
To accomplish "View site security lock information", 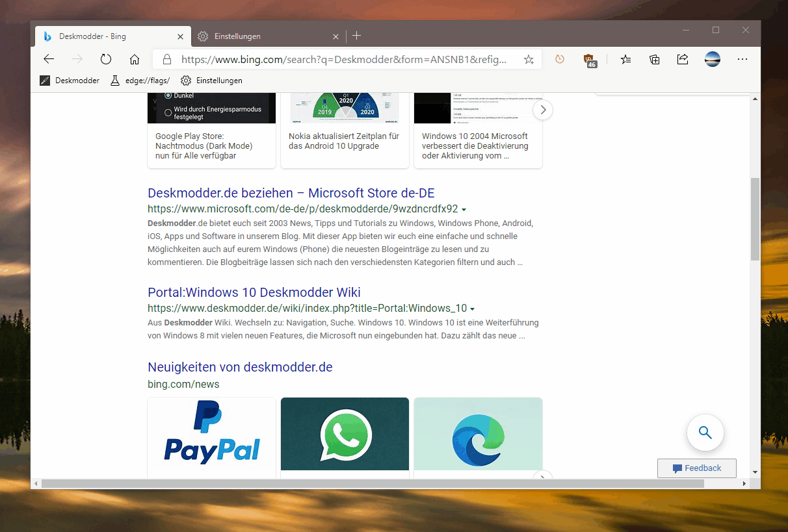I will pos(167,59).
